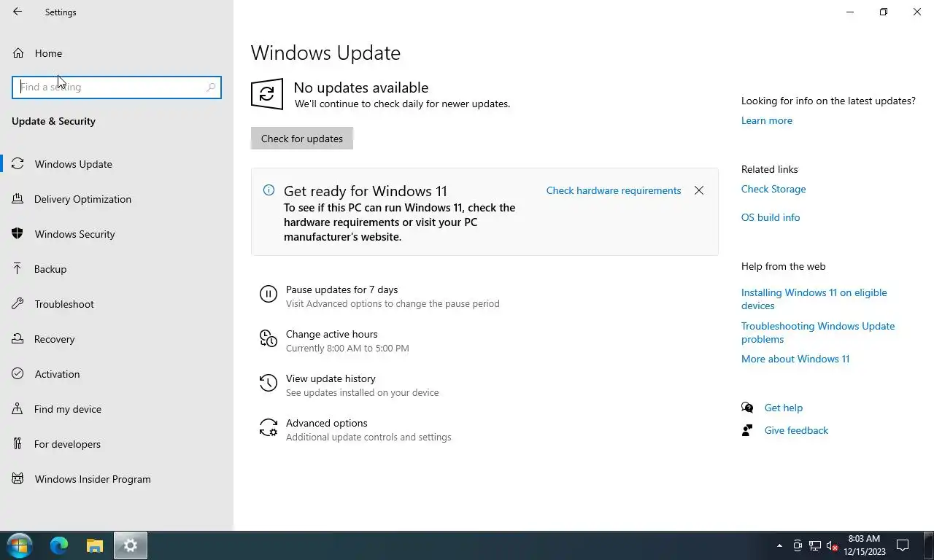Open OS build info link
This screenshot has width=934, height=560.
[x=771, y=217]
